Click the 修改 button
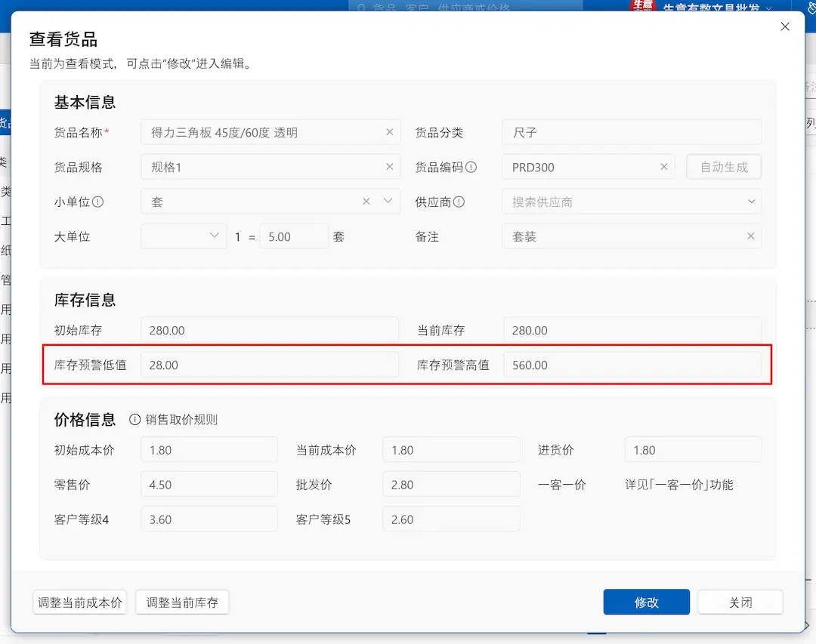 [646, 602]
